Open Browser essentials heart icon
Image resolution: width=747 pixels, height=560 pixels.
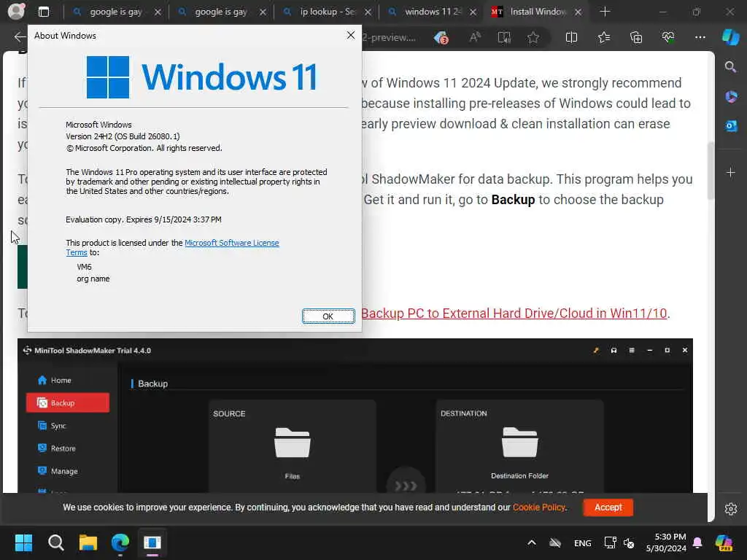click(x=668, y=37)
